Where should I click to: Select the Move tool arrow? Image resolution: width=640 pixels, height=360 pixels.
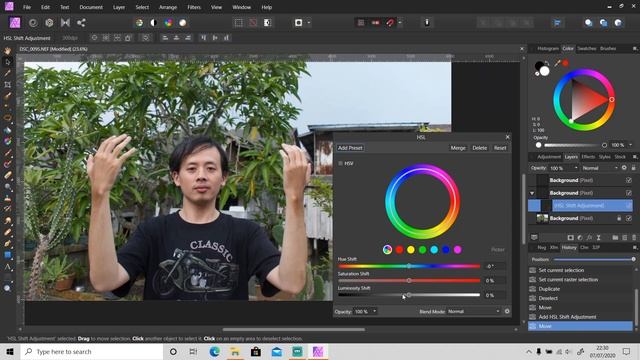coord(7,62)
